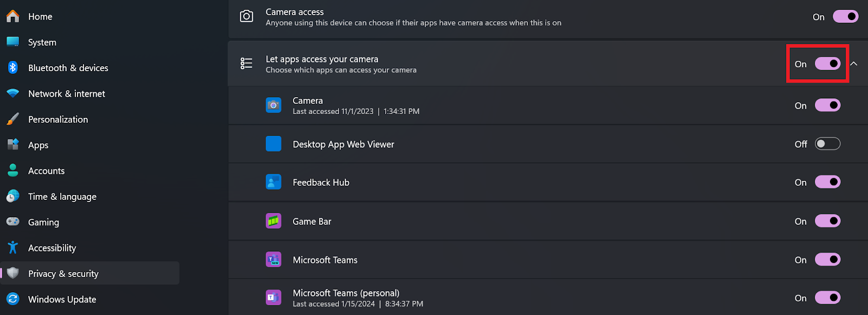
Task: Click the Network & internet Wi-Fi icon
Action: coord(13,93)
